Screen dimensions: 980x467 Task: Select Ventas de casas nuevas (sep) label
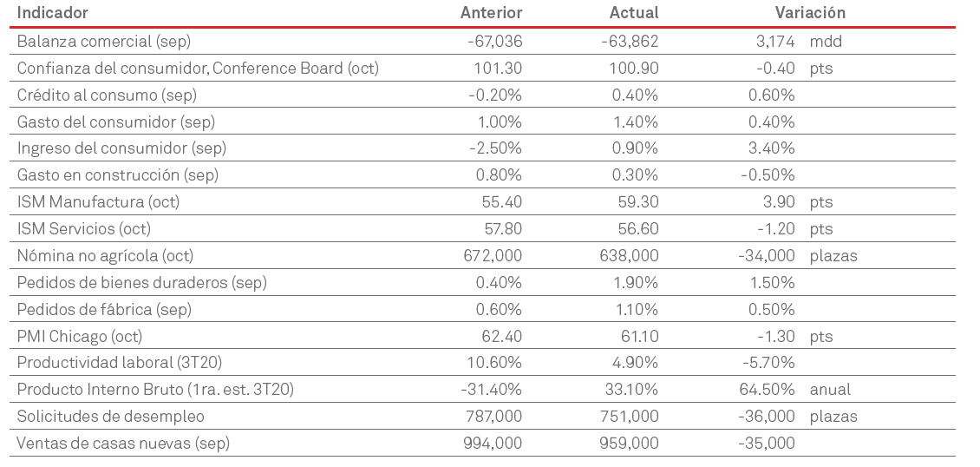click(x=123, y=444)
